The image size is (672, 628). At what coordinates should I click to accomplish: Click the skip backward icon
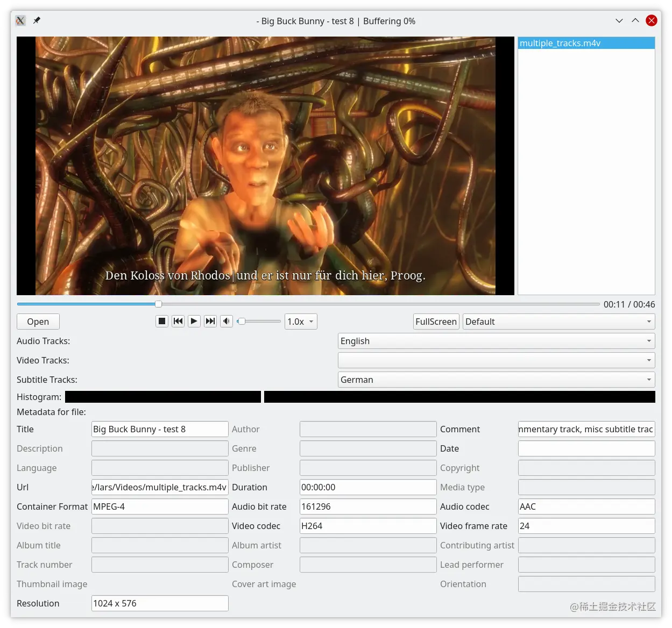[178, 321]
